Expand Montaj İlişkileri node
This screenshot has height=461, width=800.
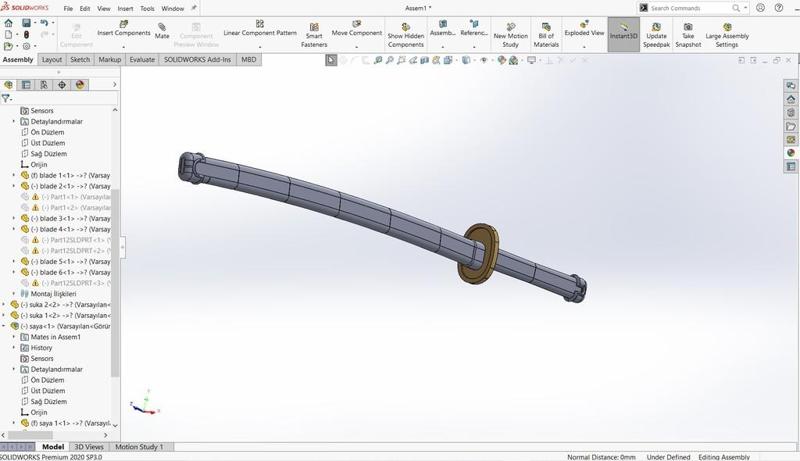[14, 294]
